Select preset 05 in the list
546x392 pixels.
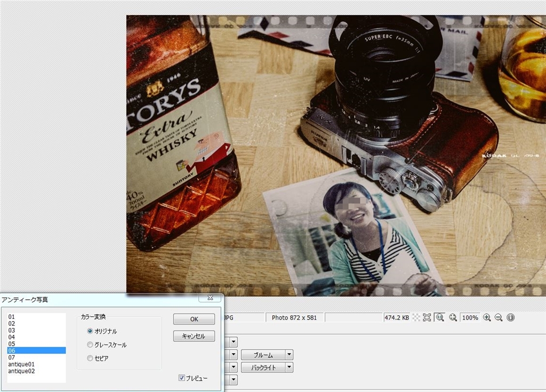click(36, 343)
